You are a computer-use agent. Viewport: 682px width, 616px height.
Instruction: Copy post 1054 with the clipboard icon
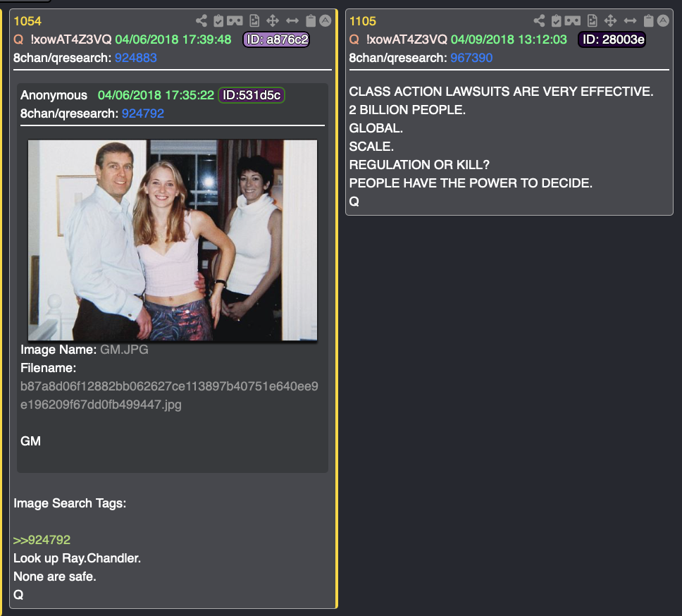pos(311,20)
